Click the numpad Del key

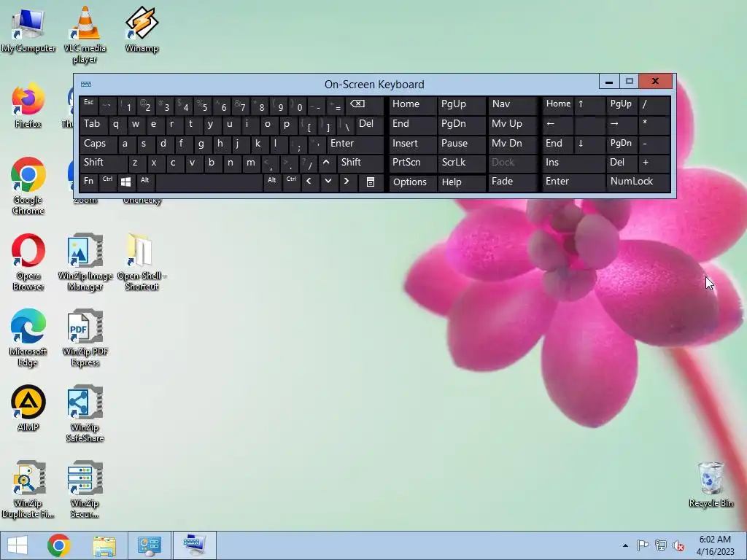(622, 163)
